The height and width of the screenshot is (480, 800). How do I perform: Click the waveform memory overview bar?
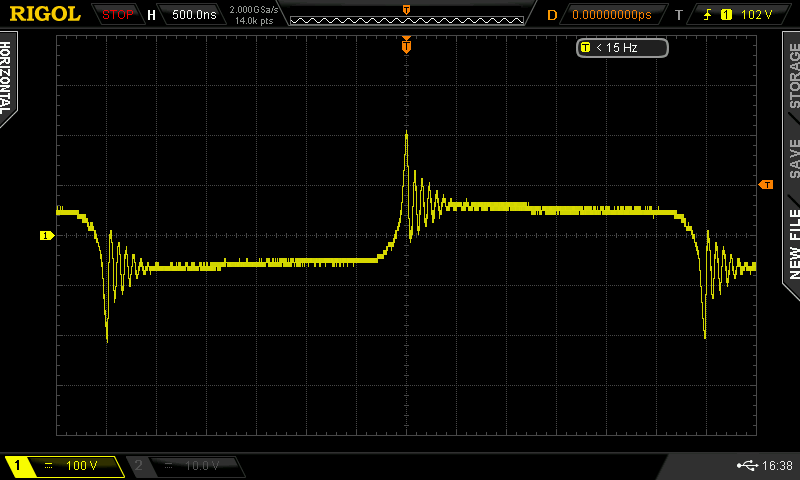[405, 15]
